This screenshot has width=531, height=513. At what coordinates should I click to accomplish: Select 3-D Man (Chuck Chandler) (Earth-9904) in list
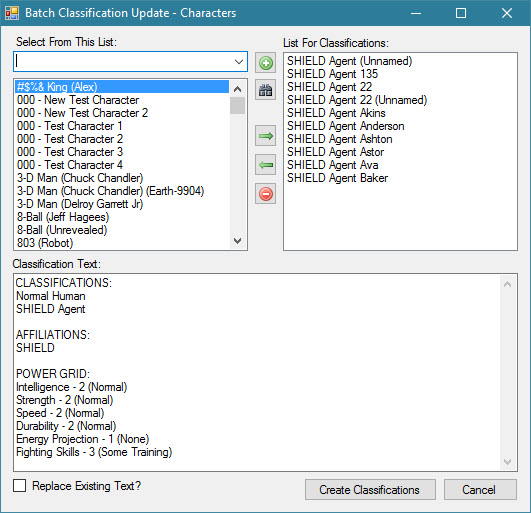tap(110, 191)
